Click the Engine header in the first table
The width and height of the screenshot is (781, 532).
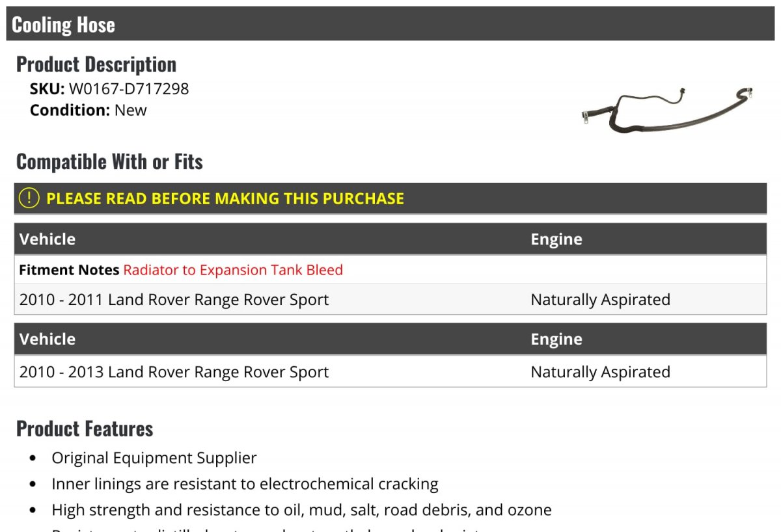point(556,239)
